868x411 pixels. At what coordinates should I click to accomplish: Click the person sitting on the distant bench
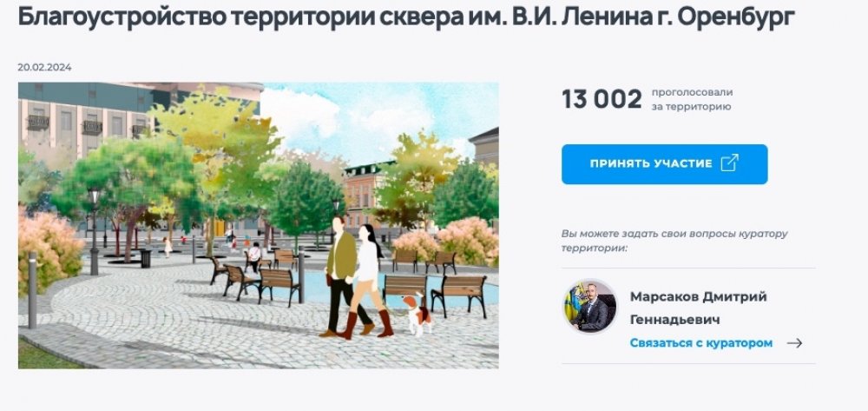pos(254,257)
